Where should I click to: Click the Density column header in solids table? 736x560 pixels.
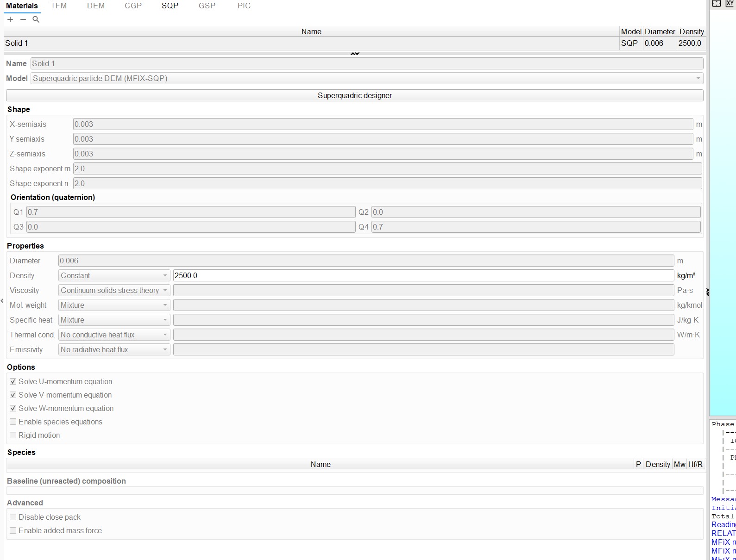click(x=691, y=31)
